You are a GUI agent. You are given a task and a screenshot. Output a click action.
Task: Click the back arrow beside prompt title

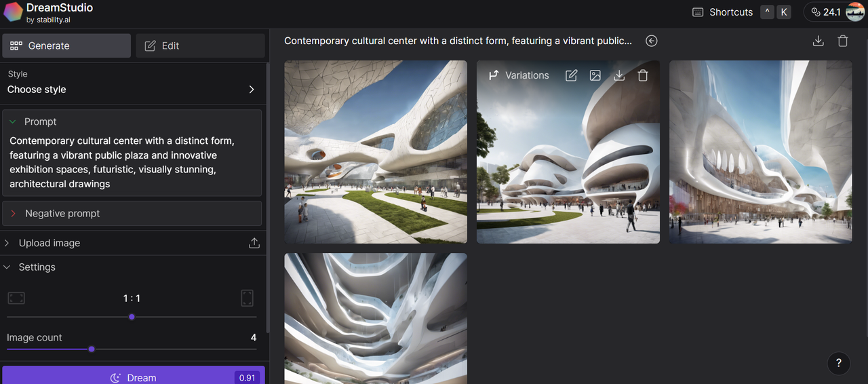tap(652, 41)
